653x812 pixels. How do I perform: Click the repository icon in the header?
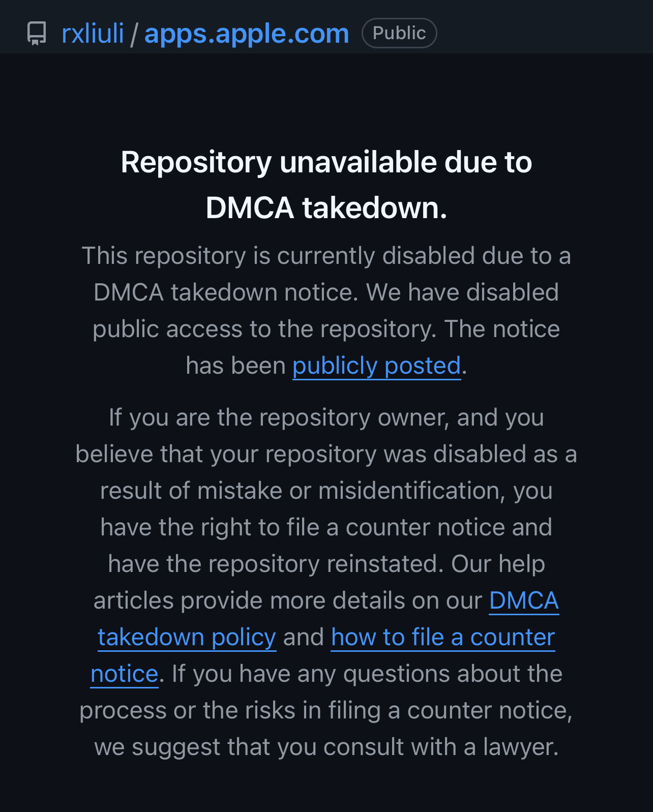[37, 34]
